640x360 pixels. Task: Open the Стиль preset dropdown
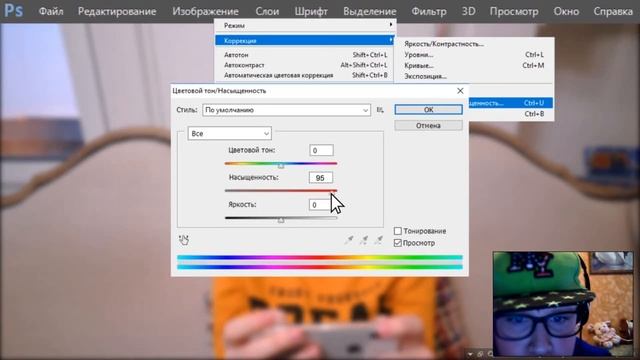[x=286, y=110]
